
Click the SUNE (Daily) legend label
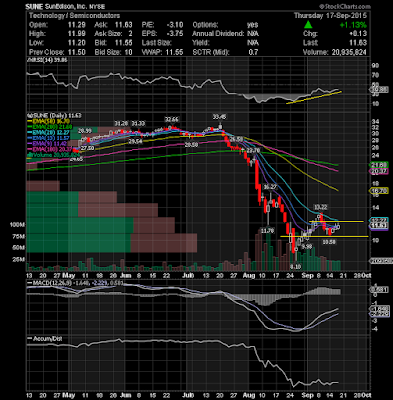(55, 115)
